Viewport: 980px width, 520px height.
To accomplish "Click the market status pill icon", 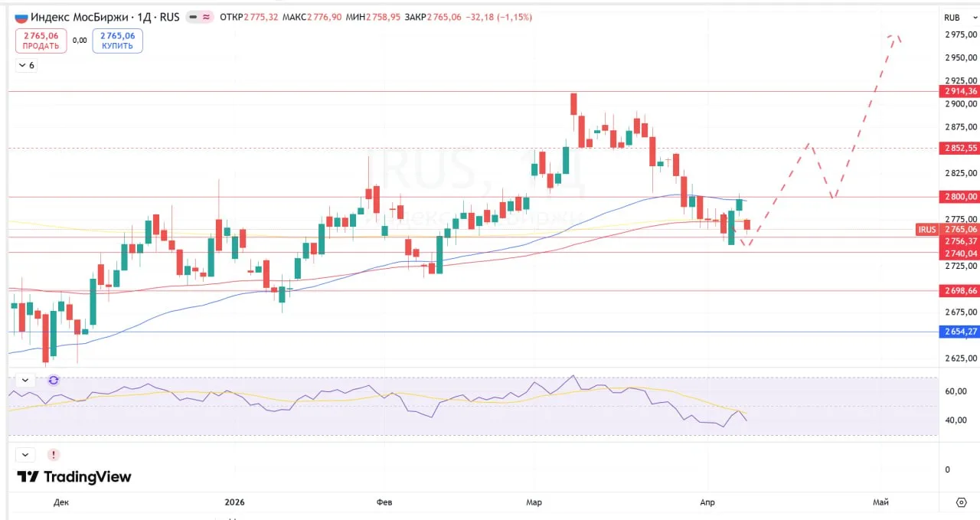I will [x=200, y=17].
